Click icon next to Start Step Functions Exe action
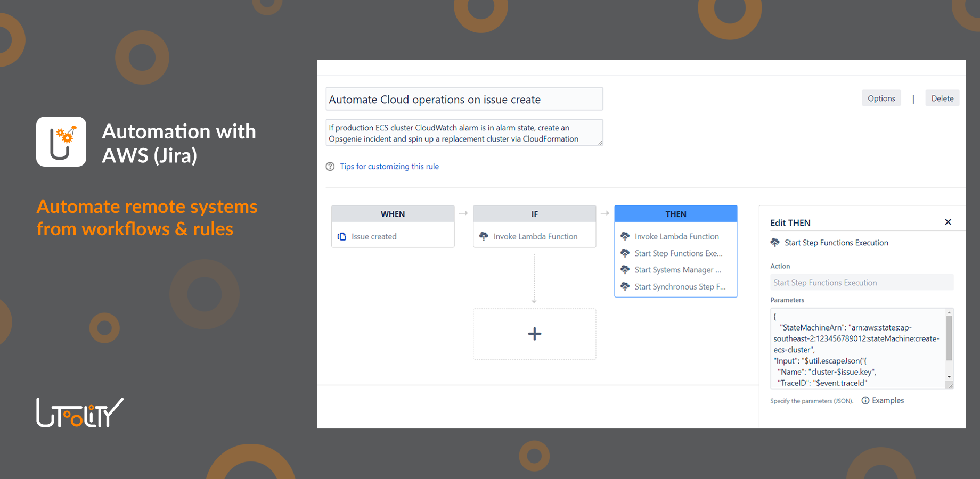980x479 pixels. pos(625,253)
